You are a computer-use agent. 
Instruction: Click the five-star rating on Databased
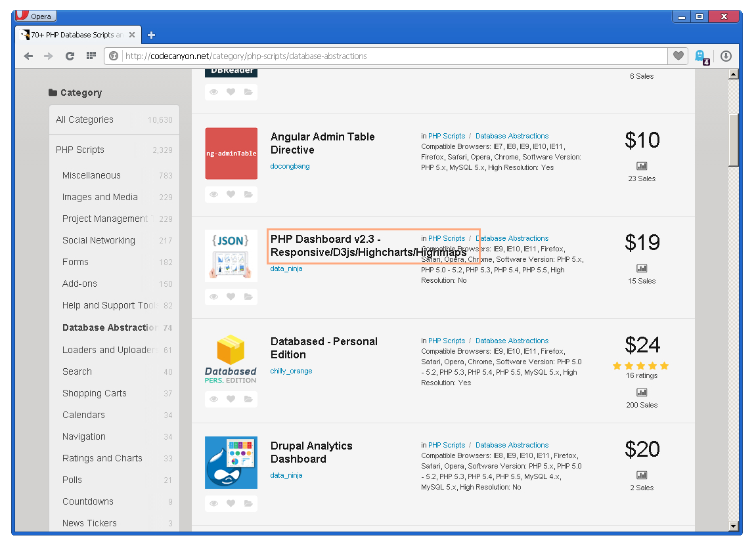click(641, 366)
